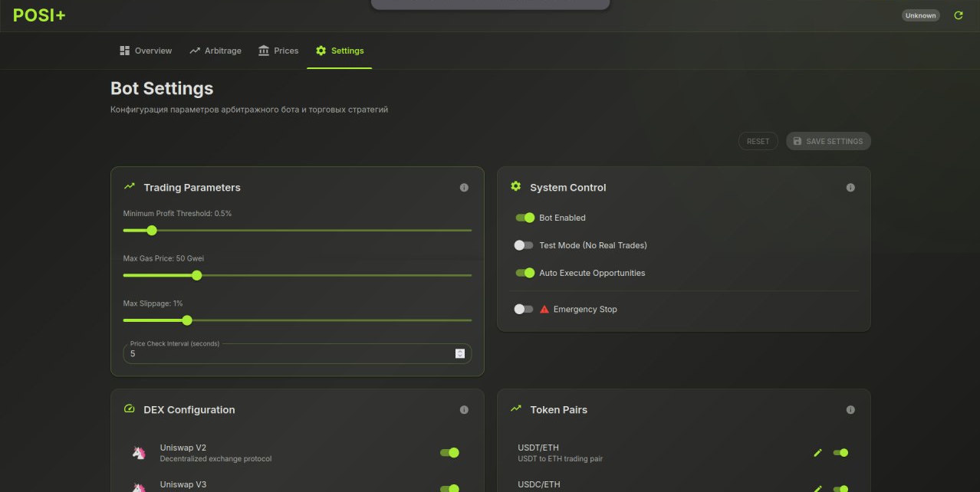The width and height of the screenshot is (980, 492).
Task: Enable Test Mode (No Real Trades)
Action: coord(525,245)
